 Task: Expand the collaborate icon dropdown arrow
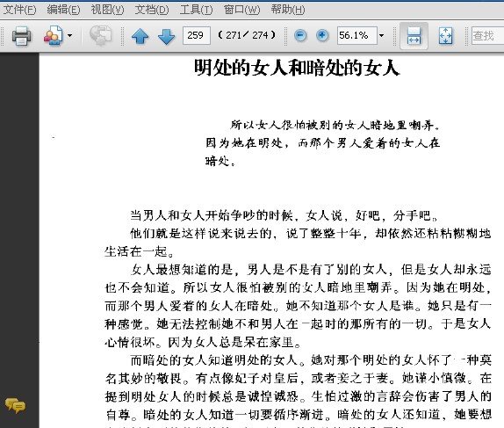pos(69,35)
